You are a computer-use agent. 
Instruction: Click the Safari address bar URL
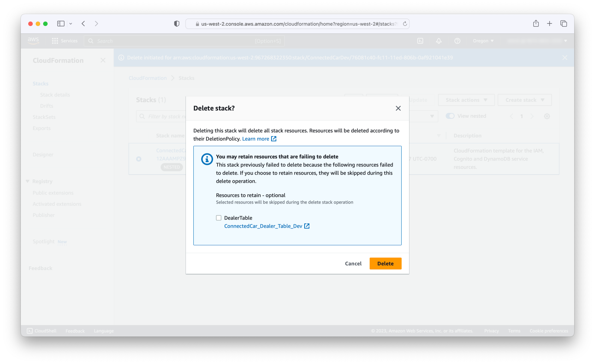297,24
